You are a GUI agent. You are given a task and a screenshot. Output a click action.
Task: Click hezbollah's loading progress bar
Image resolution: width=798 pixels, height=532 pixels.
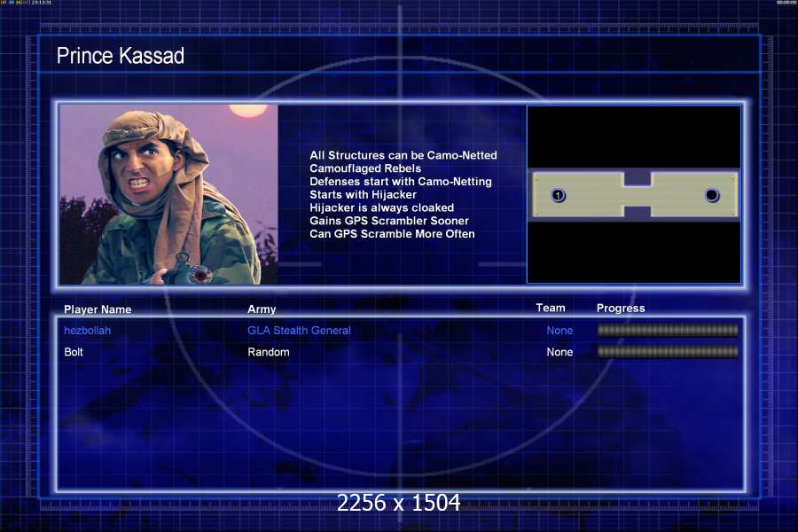click(x=668, y=331)
